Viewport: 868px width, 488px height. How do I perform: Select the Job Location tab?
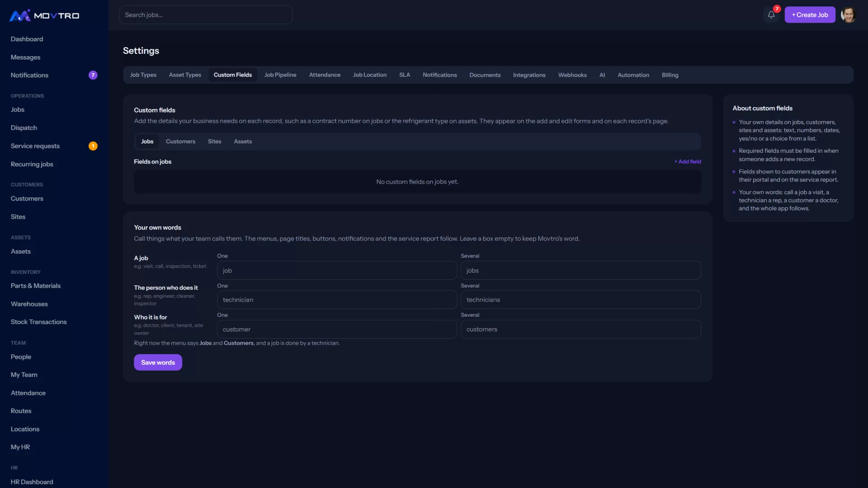click(x=370, y=75)
